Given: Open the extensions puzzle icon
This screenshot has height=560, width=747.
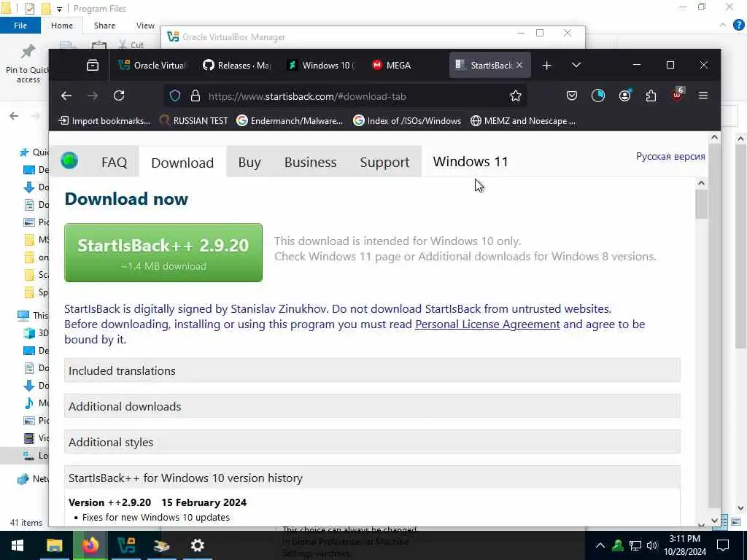Looking at the screenshot, I should coord(651,96).
